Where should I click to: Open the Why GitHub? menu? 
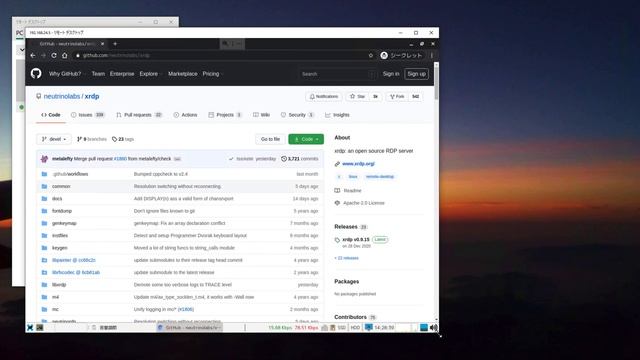coord(67,74)
